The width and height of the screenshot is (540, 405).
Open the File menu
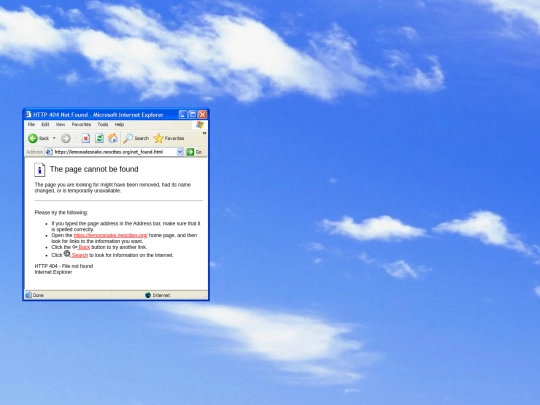click(31, 124)
